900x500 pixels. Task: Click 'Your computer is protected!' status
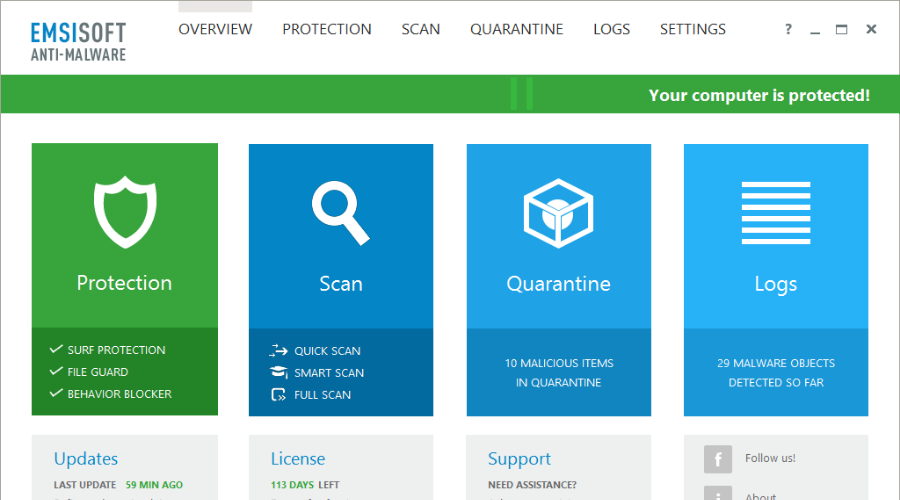(759, 95)
